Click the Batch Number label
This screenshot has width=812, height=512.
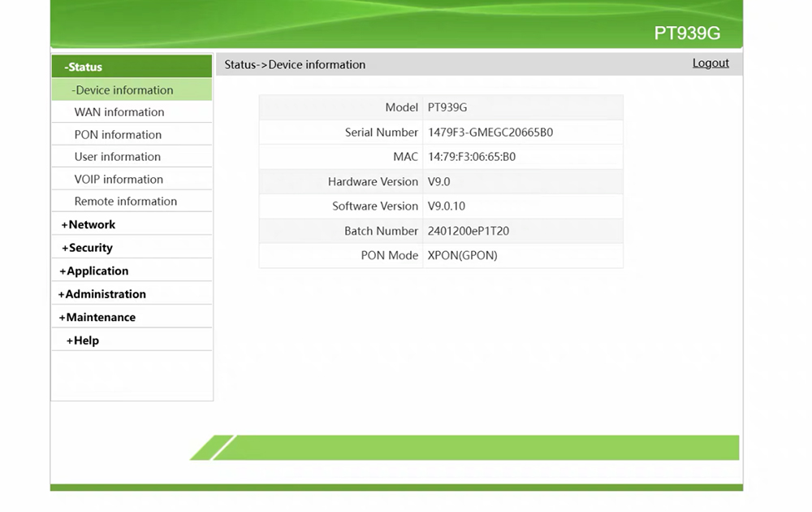click(381, 231)
